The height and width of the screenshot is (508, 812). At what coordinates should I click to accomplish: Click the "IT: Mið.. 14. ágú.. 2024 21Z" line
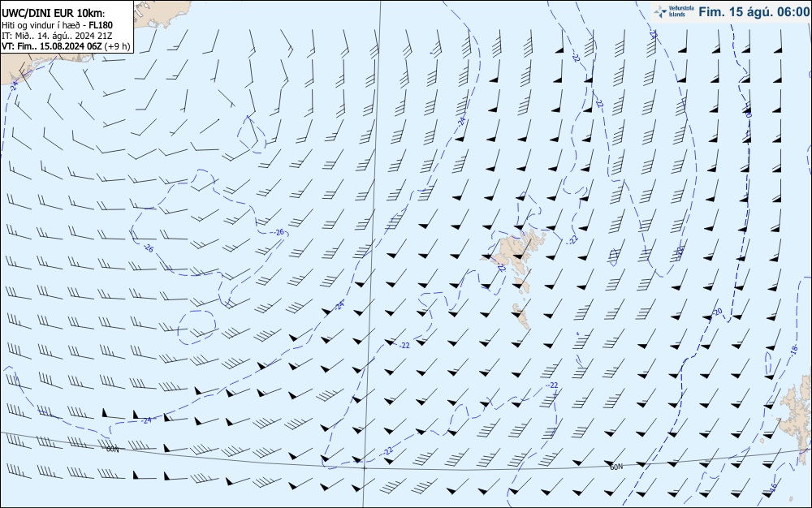(57, 36)
